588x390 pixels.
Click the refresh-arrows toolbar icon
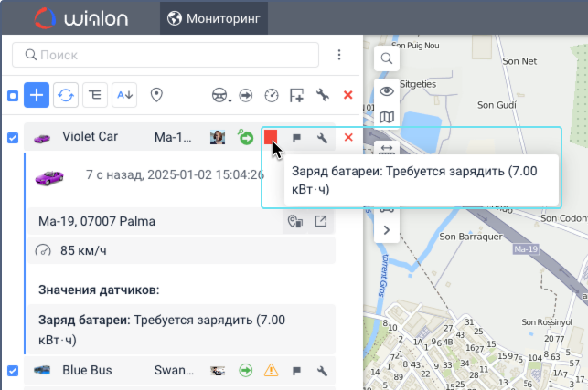(x=66, y=95)
